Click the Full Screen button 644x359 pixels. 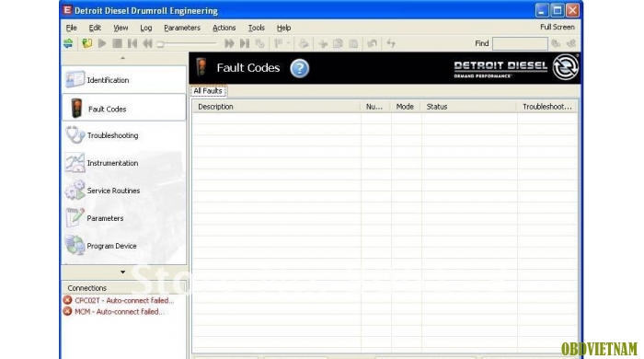pyautogui.click(x=557, y=27)
